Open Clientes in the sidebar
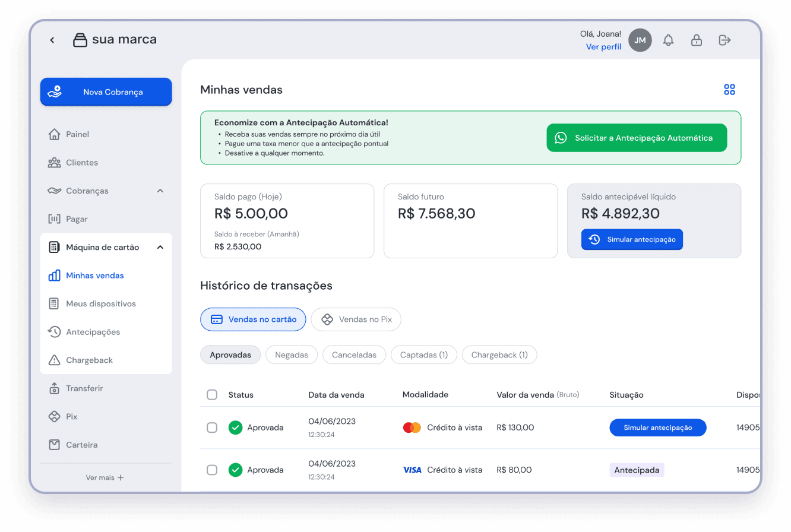 [x=82, y=163]
